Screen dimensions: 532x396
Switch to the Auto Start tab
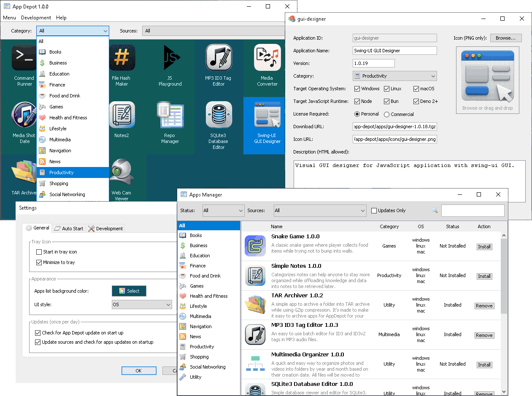[x=69, y=229]
